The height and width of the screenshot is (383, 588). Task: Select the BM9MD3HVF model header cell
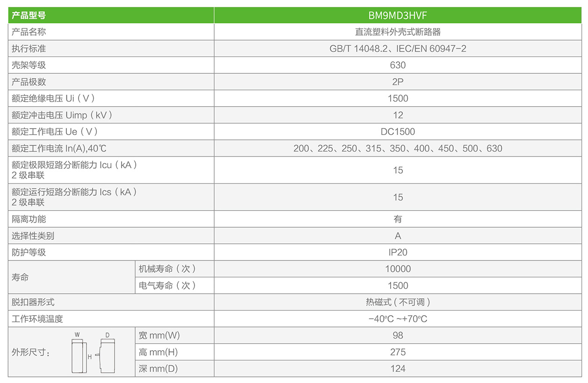pos(398,15)
